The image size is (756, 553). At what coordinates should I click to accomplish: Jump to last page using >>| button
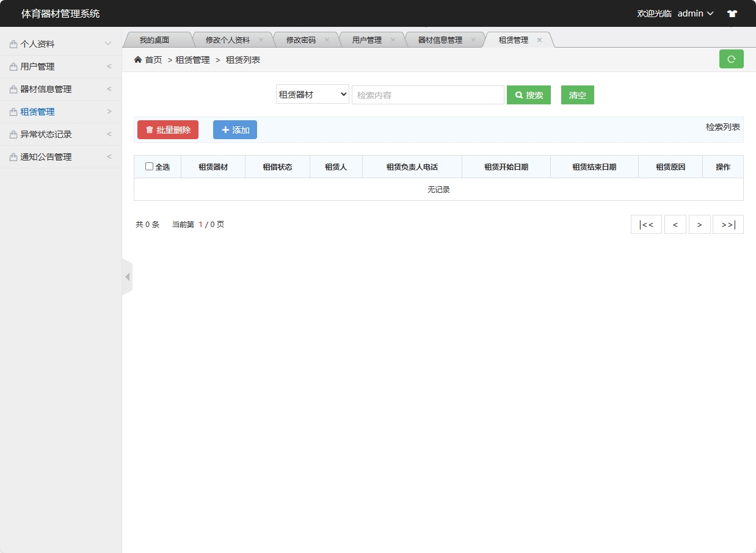tap(728, 224)
